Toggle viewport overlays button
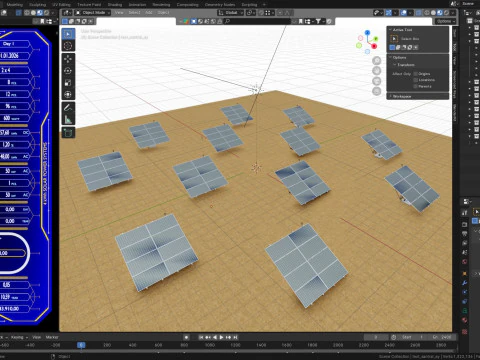This screenshot has width=480, height=360. pos(404,13)
